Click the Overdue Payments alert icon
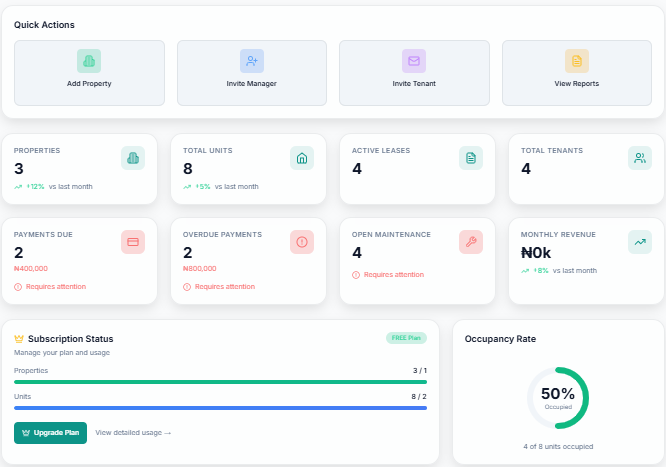666x467 pixels. tap(302, 242)
